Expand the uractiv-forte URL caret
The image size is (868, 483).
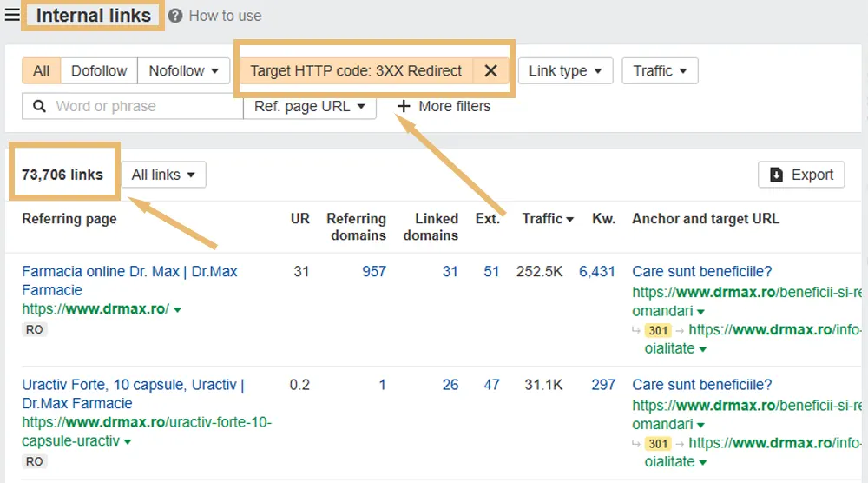click(128, 442)
